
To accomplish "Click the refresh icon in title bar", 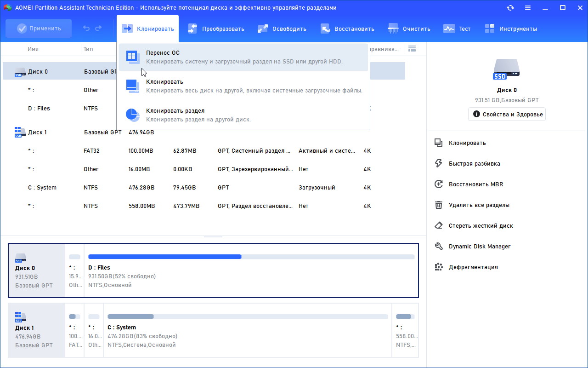I will click(x=510, y=8).
